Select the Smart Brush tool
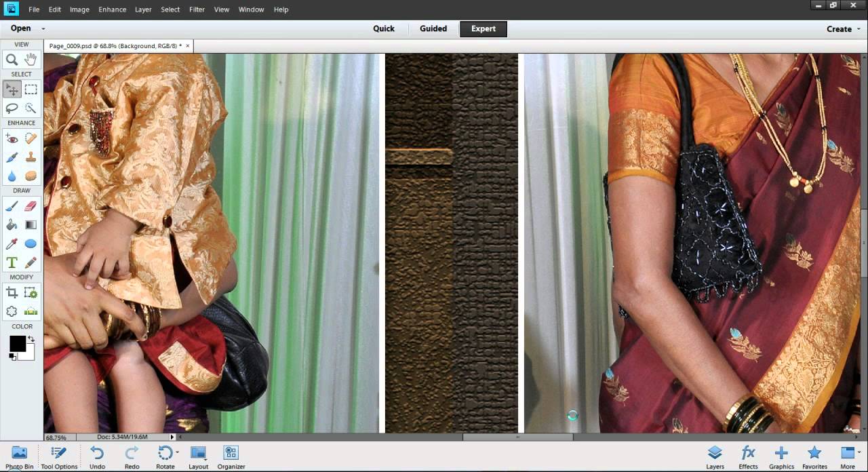868x472 pixels. coord(12,157)
